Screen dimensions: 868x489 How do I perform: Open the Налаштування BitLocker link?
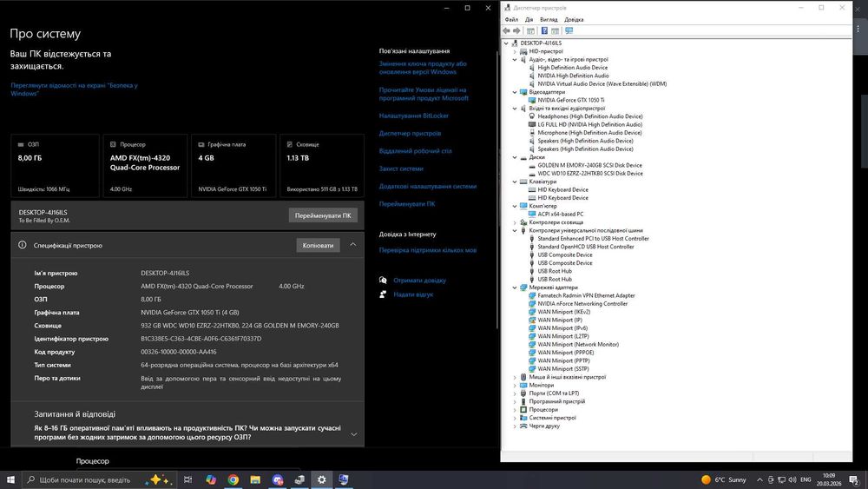(x=413, y=116)
